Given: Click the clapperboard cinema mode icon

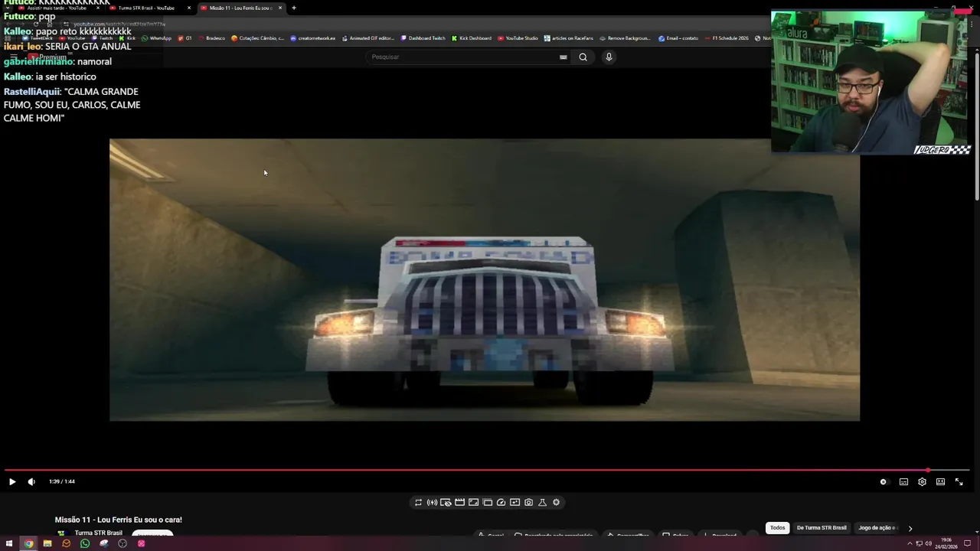Looking at the screenshot, I should (x=459, y=503).
